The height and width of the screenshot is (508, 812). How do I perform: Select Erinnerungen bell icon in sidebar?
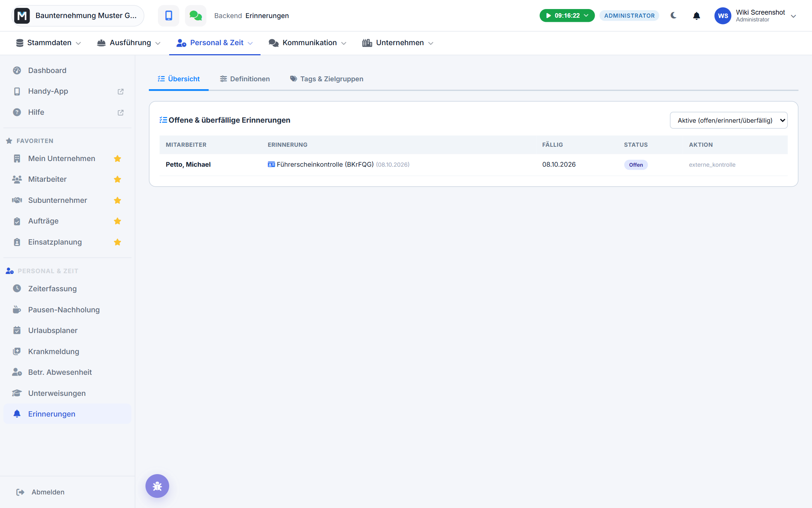click(17, 414)
